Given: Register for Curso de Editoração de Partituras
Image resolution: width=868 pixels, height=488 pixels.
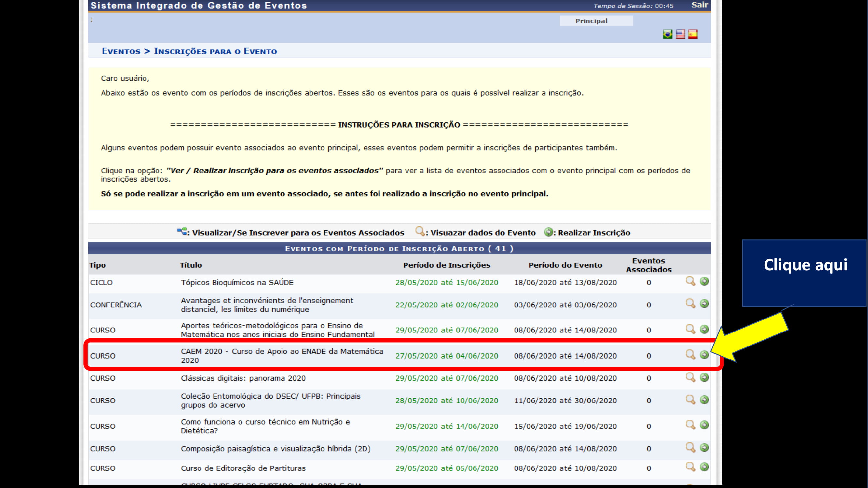Looking at the screenshot, I should point(705,468).
